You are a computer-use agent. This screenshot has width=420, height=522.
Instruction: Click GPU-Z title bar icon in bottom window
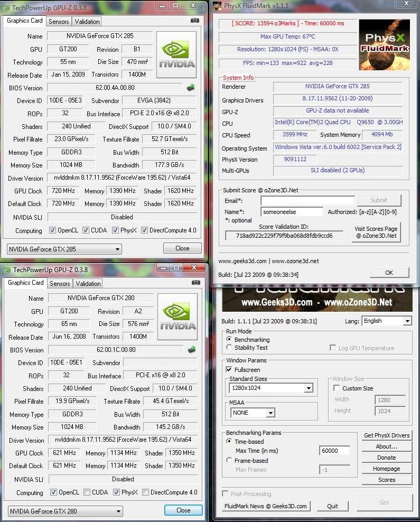coord(7,269)
